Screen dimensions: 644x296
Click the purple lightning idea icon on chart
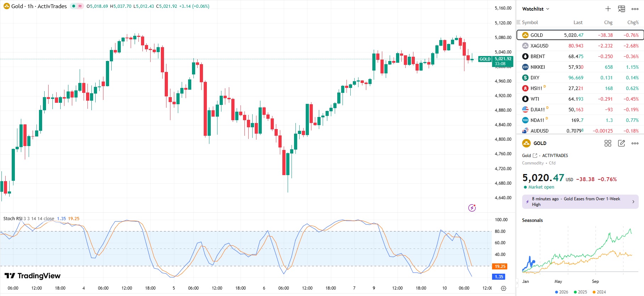[472, 208]
